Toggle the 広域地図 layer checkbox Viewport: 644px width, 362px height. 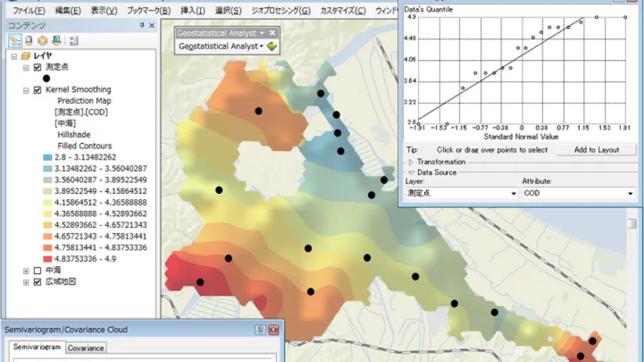[37, 282]
